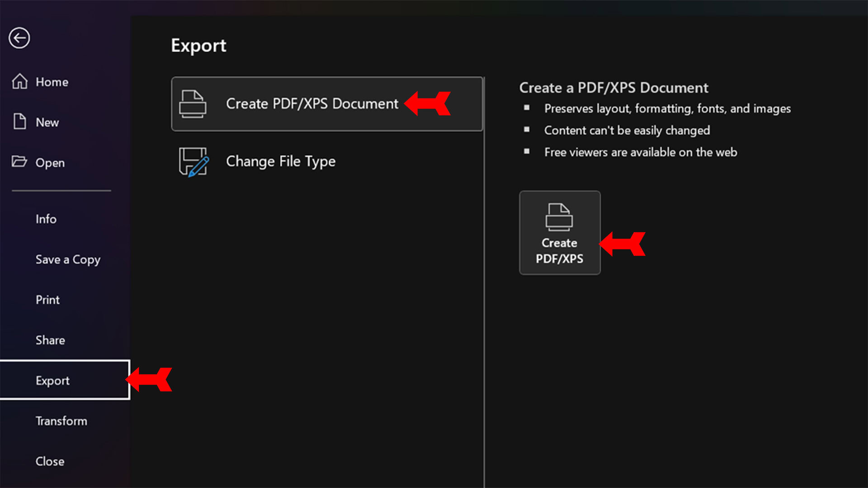Select the Export sidebar entry
The image size is (868, 488).
[x=53, y=380]
